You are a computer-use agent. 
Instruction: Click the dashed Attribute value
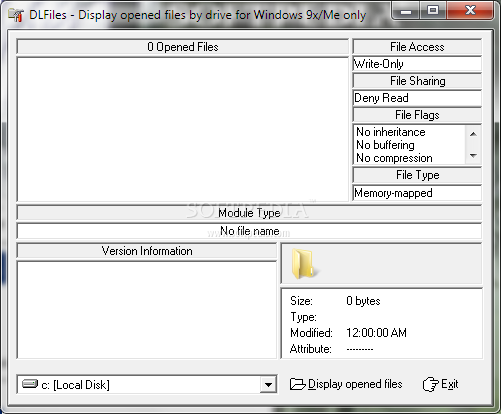(360, 349)
